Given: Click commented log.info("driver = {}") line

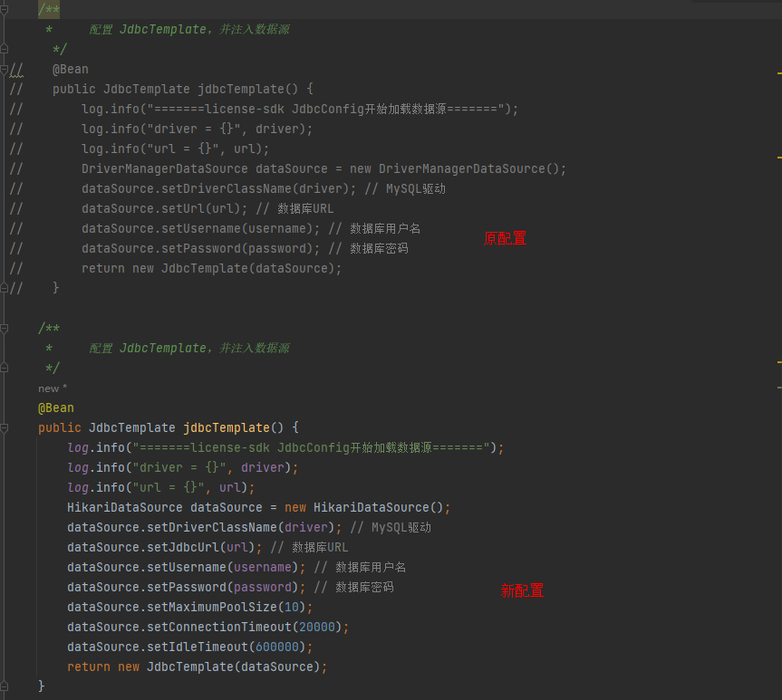Looking at the screenshot, I should click(x=197, y=129).
